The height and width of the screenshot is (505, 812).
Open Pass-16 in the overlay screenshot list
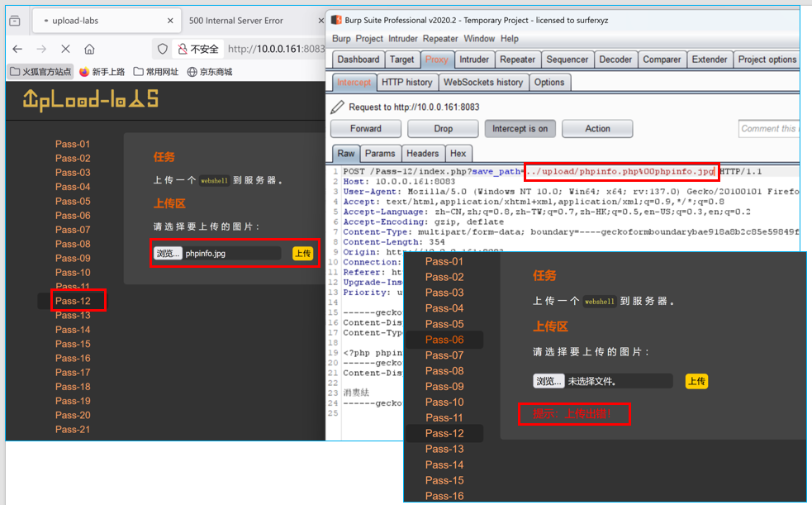point(444,496)
